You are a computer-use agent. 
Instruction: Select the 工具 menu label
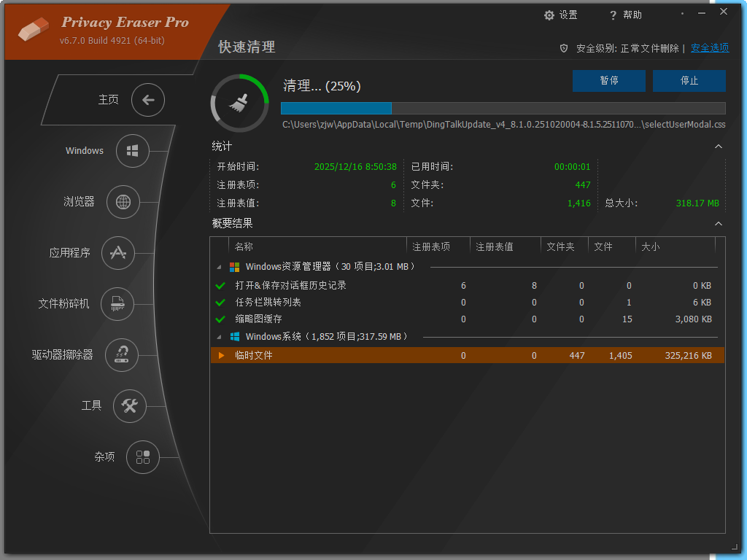(x=91, y=405)
